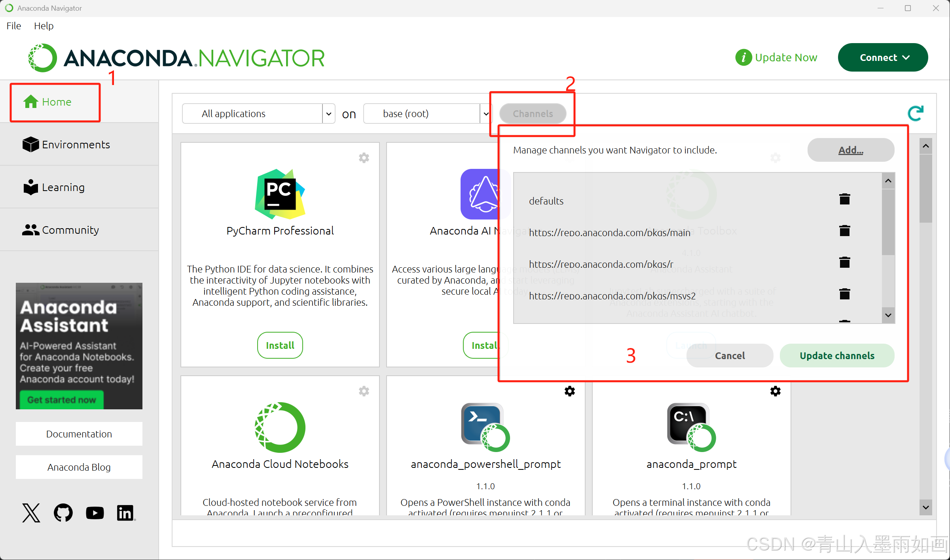Expand the base (root) environment dropdown
The height and width of the screenshot is (560, 950).
486,114
